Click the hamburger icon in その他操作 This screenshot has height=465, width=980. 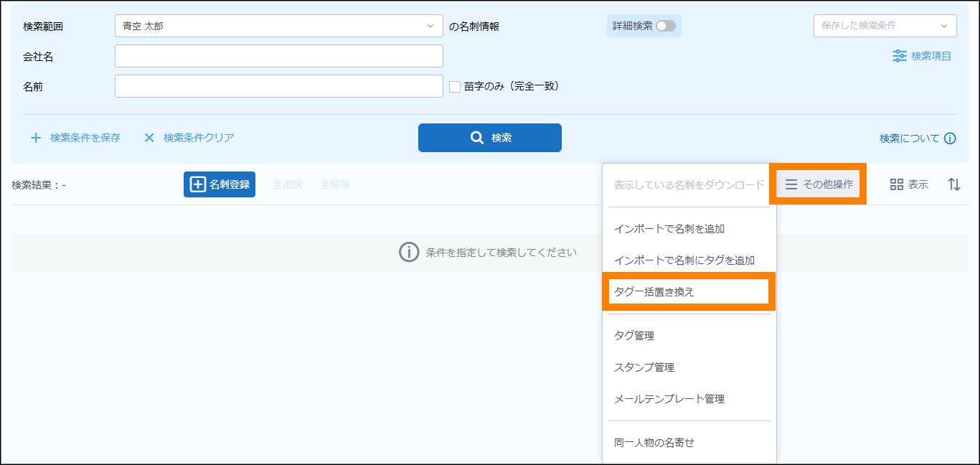click(791, 184)
